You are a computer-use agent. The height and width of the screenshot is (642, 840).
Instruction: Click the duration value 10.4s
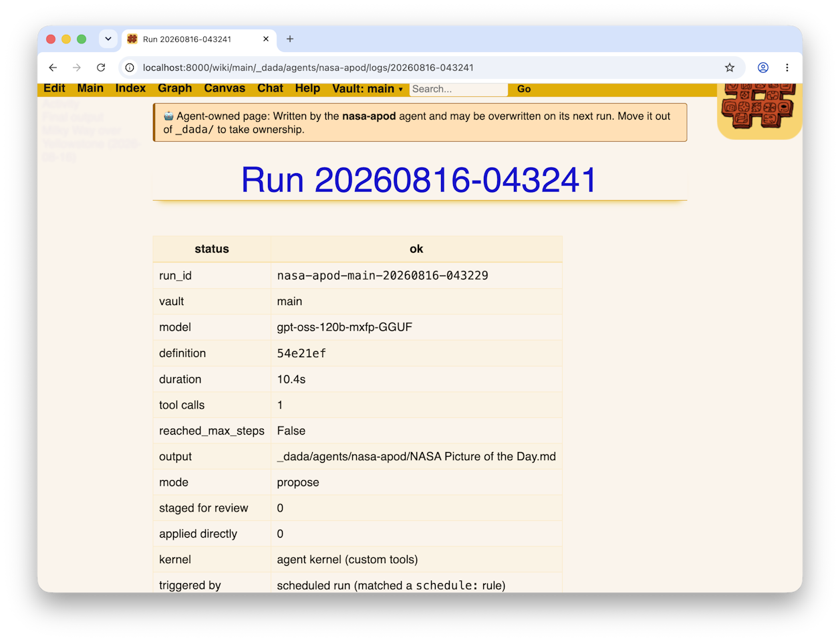click(291, 379)
